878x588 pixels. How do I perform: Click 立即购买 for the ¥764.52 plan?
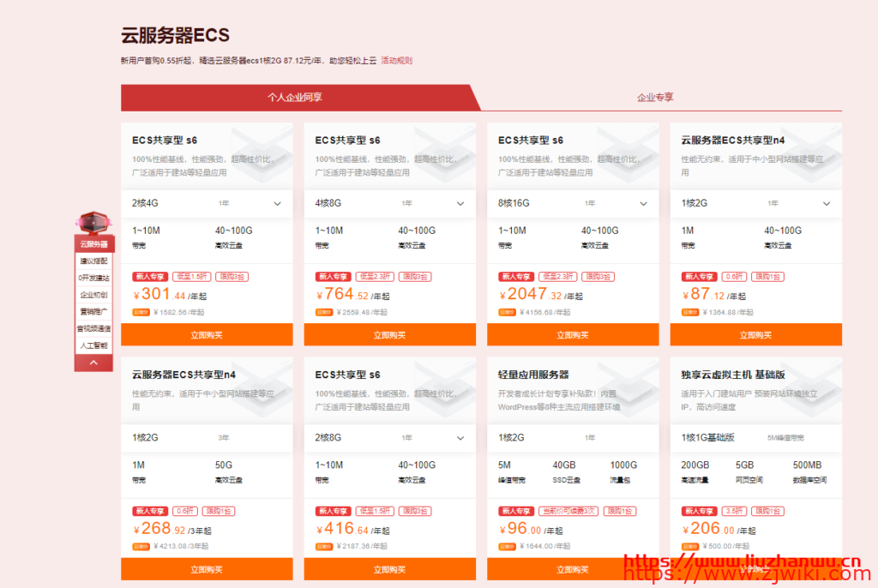click(x=390, y=335)
